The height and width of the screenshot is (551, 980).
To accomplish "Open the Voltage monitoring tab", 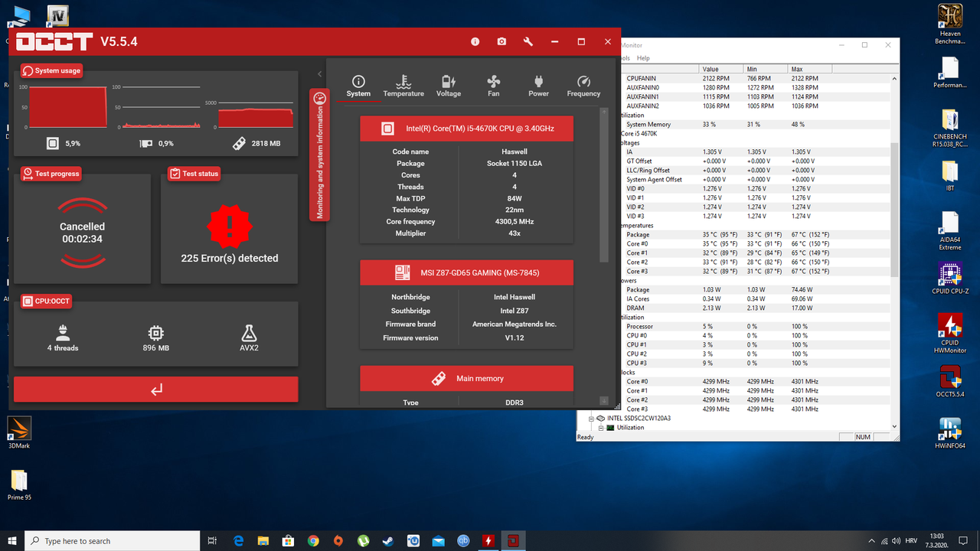I will (x=449, y=86).
